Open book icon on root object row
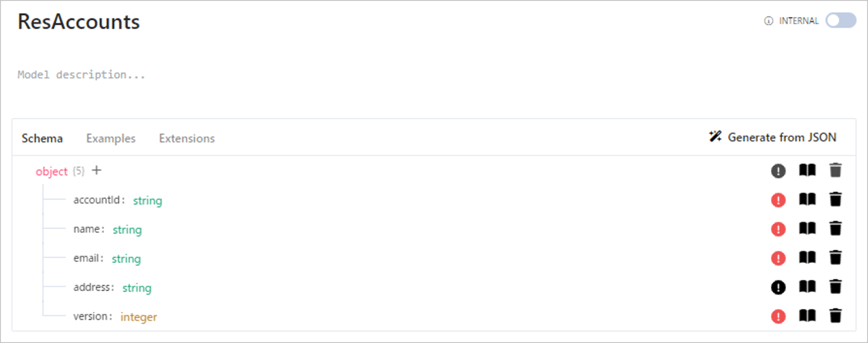Image resolution: width=868 pixels, height=343 pixels. (807, 171)
